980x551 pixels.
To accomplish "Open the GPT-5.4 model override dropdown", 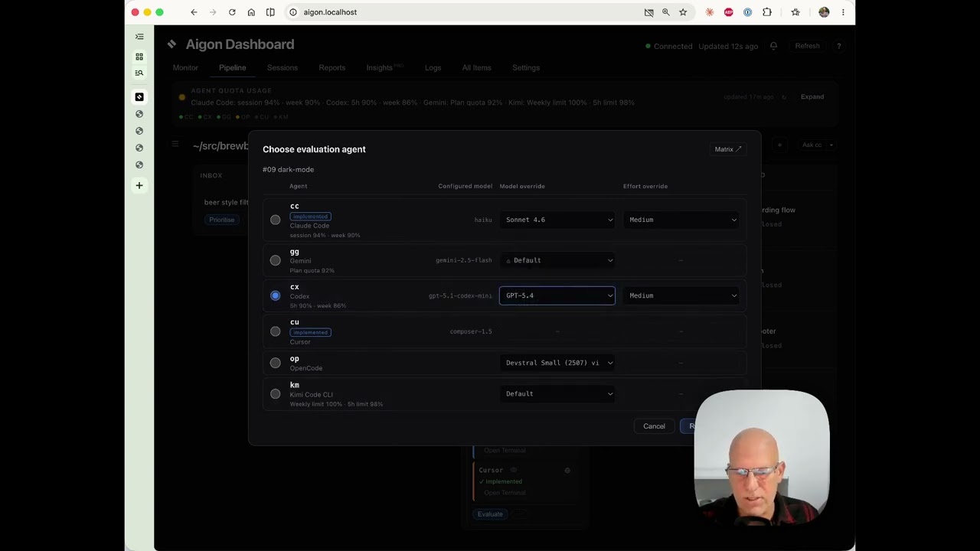I will pos(557,295).
